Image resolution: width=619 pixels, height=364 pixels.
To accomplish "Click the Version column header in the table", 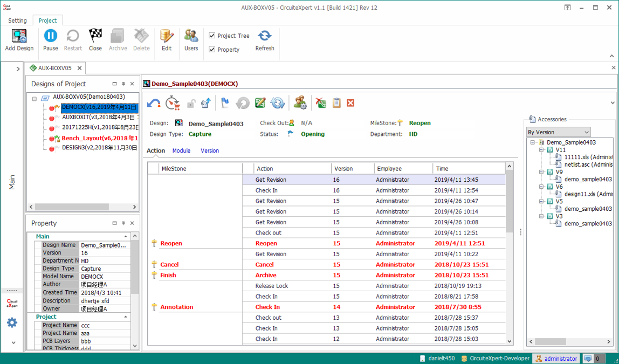I will click(353, 169).
